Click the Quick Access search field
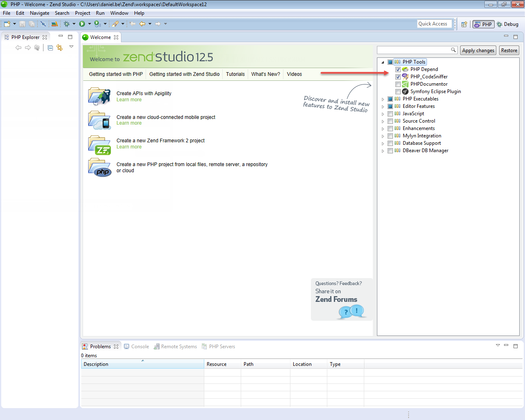 [x=434, y=24]
